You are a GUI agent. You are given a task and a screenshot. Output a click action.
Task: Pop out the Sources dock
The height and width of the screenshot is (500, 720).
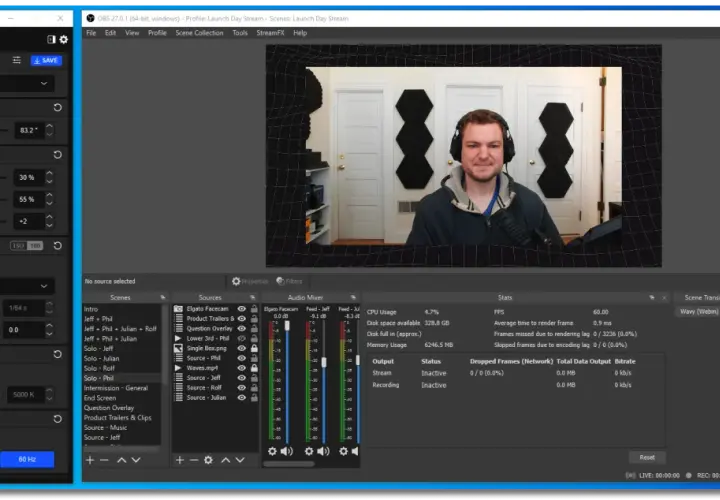253,298
